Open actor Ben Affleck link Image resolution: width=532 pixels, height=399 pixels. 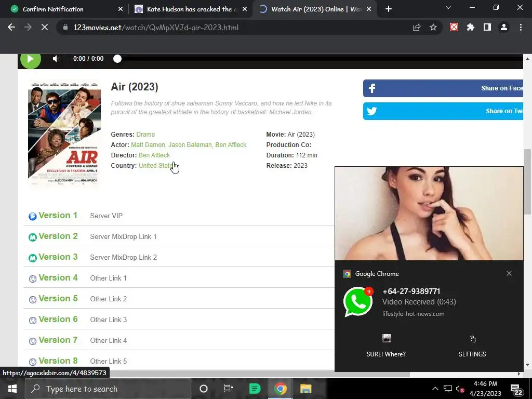pyautogui.click(x=231, y=145)
